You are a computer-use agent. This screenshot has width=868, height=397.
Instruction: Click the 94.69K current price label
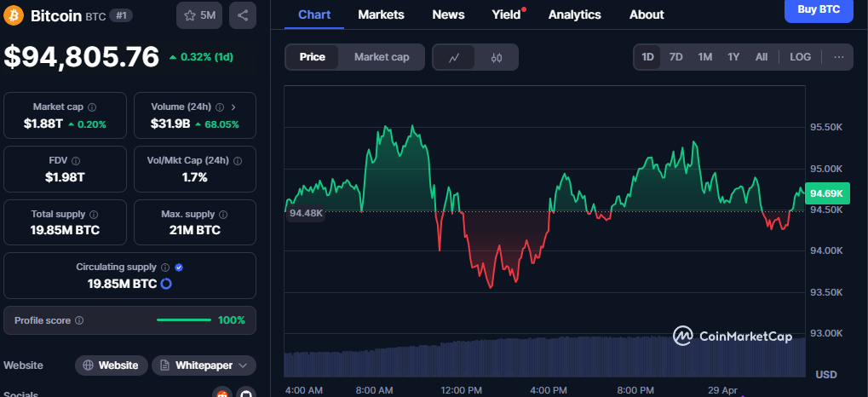pyautogui.click(x=826, y=193)
